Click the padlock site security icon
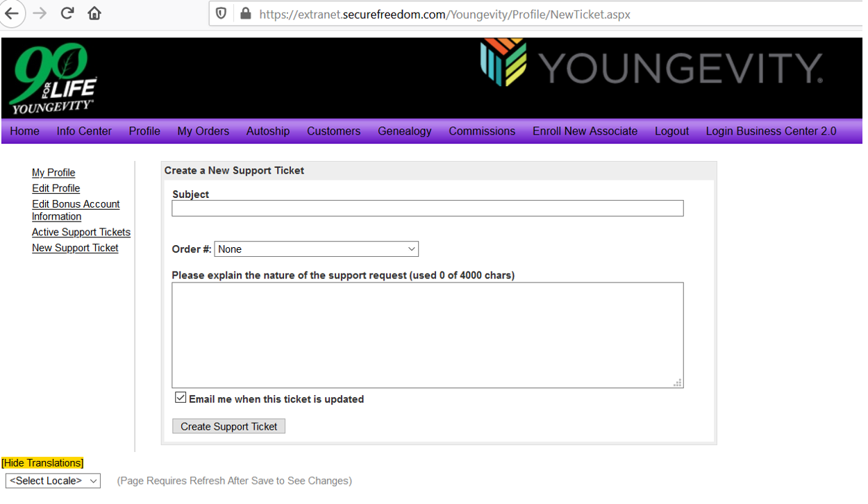This screenshot has height=504, width=868. click(x=244, y=14)
